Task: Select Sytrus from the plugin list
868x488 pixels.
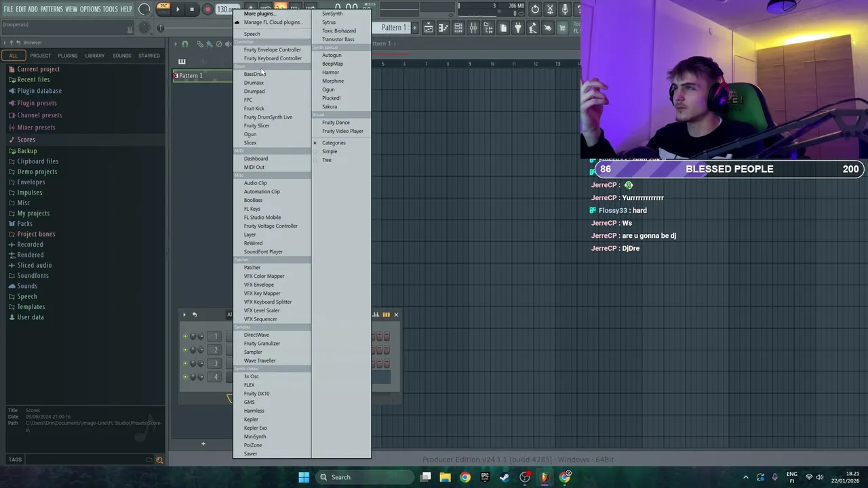Action: (x=329, y=22)
